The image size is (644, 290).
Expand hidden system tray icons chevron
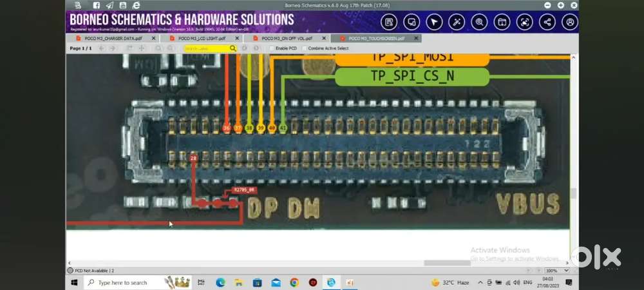[x=480, y=283]
